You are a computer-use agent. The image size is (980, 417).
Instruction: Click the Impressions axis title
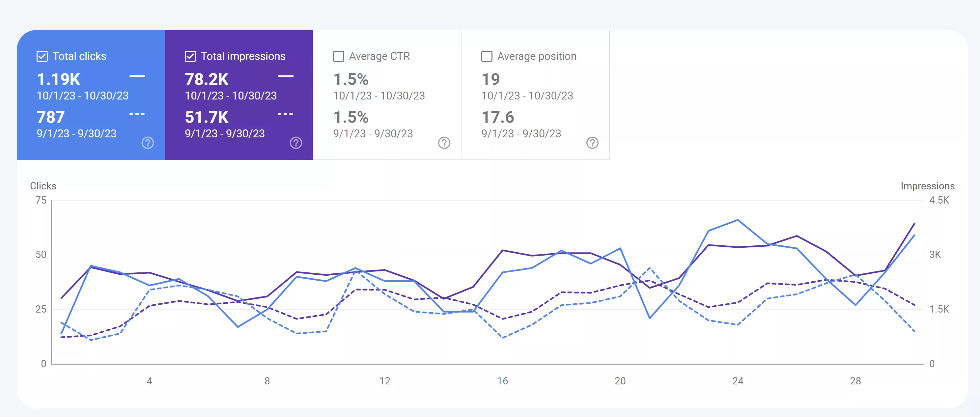[x=928, y=186]
